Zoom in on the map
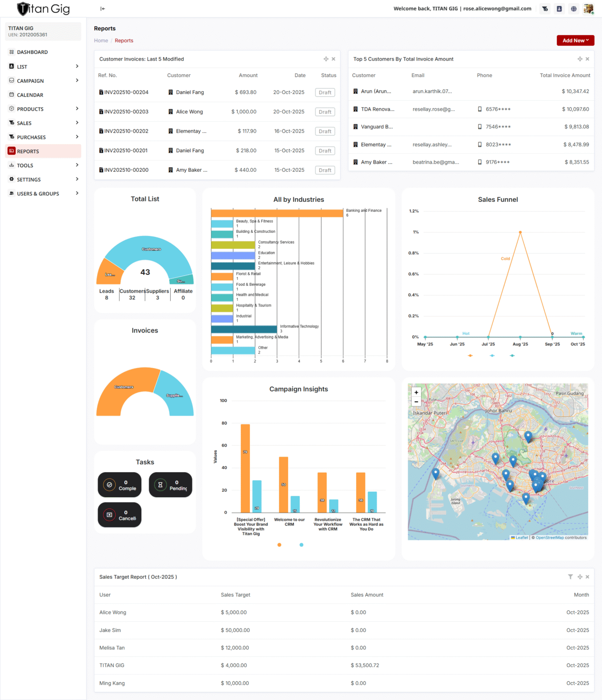The height and width of the screenshot is (700, 602). pos(416,392)
